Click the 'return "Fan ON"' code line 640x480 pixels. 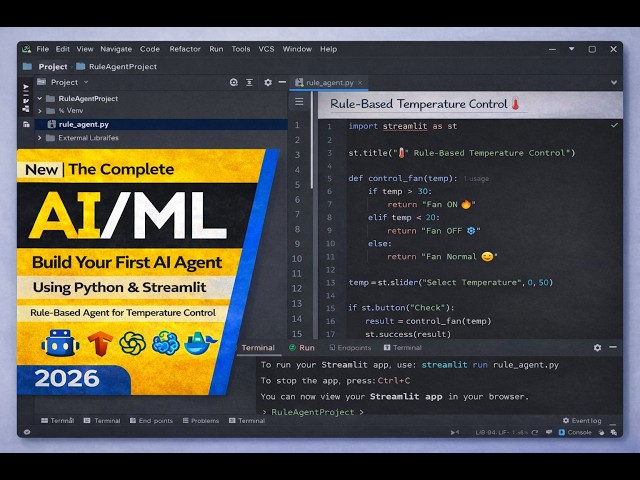click(431, 204)
